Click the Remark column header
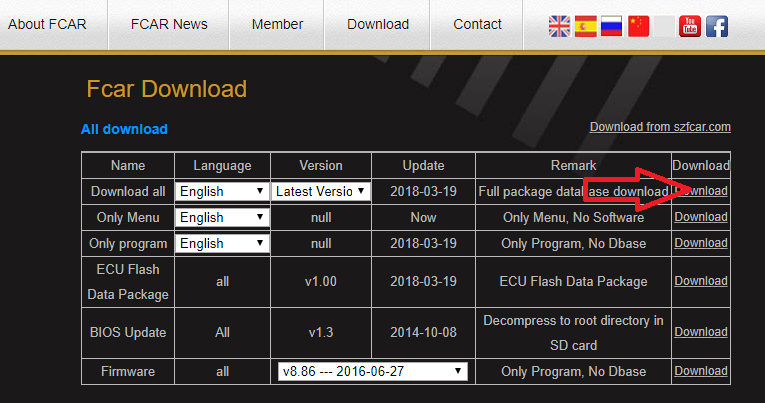The width and height of the screenshot is (765, 403). (x=573, y=165)
